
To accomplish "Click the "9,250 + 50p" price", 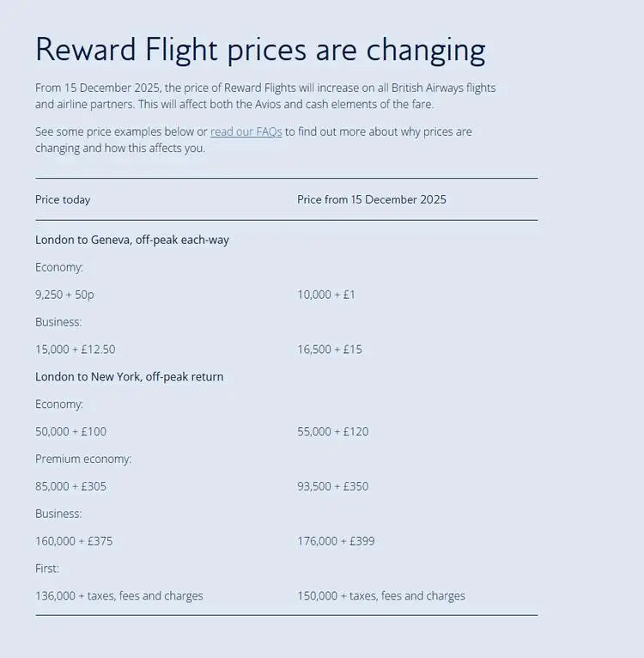I will [64, 295].
